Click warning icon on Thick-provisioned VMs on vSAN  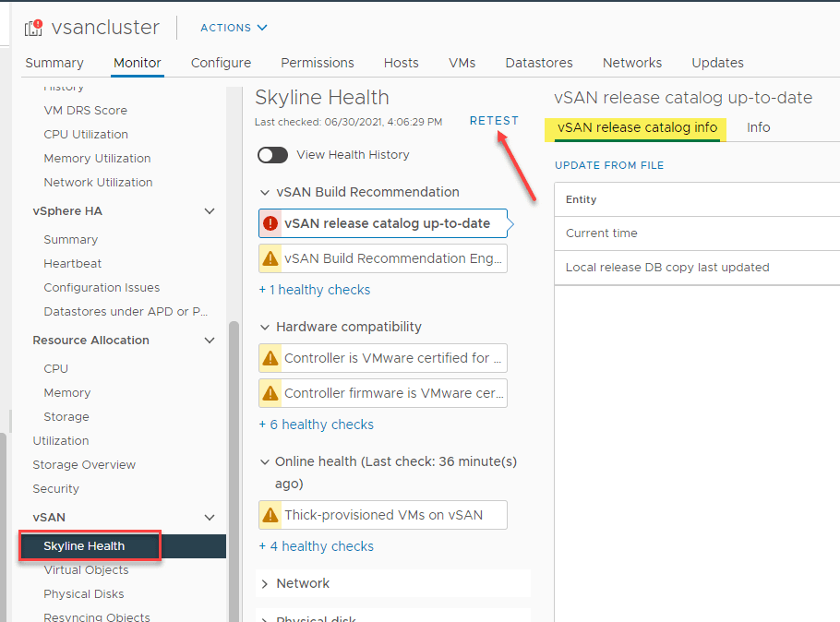[270, 515]
